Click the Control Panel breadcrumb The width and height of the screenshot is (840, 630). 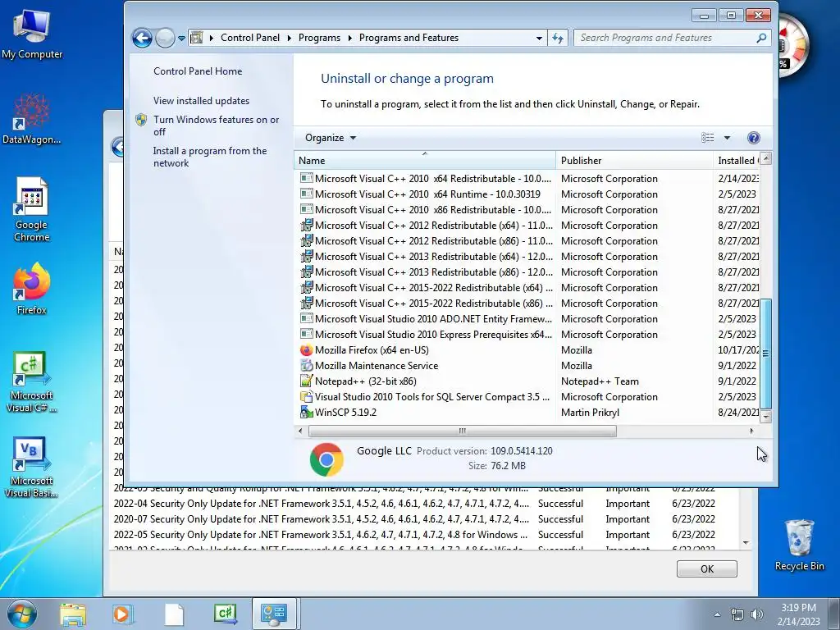click(x=249, y=38)
